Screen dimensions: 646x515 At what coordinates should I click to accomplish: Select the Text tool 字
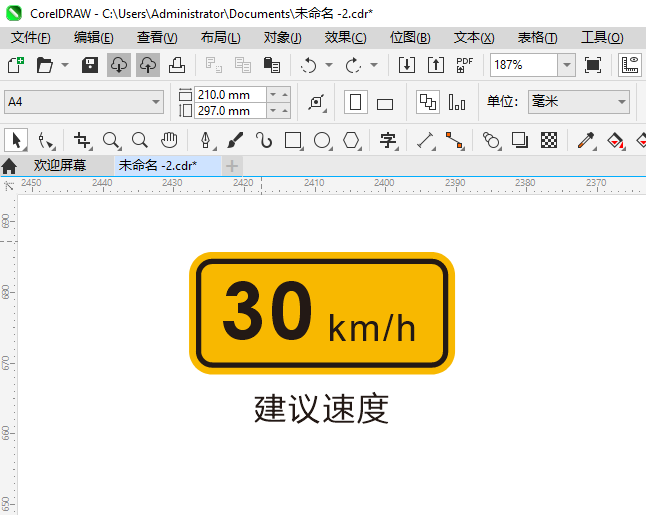click(x=388, y=140)
